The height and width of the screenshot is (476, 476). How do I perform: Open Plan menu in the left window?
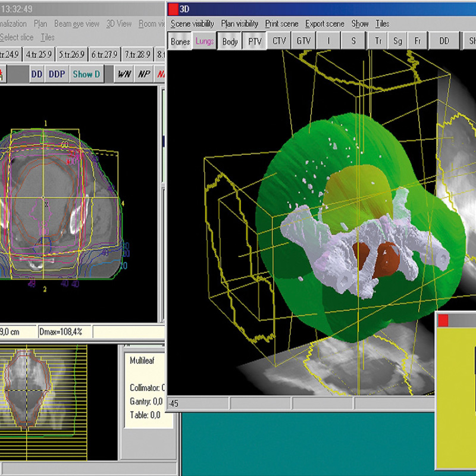[x=40, y=24]
